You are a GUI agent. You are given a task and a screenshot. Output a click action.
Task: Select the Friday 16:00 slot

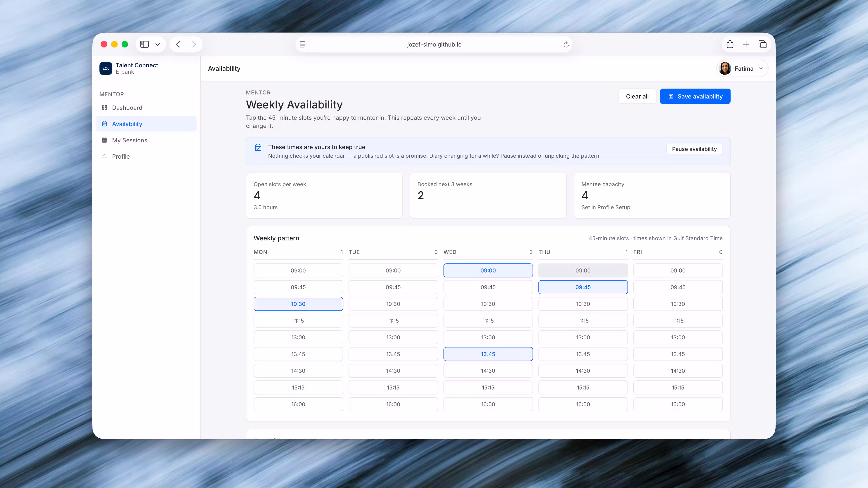678,404
